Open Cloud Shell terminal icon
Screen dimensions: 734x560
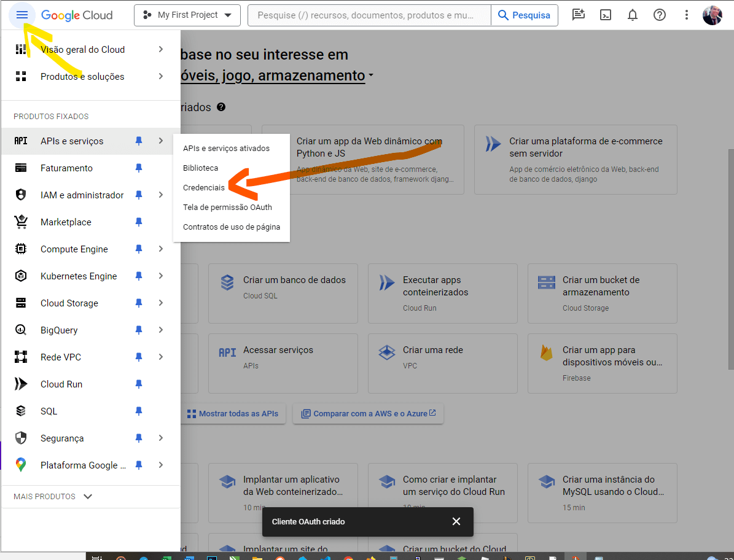click(x=606, y=15)
